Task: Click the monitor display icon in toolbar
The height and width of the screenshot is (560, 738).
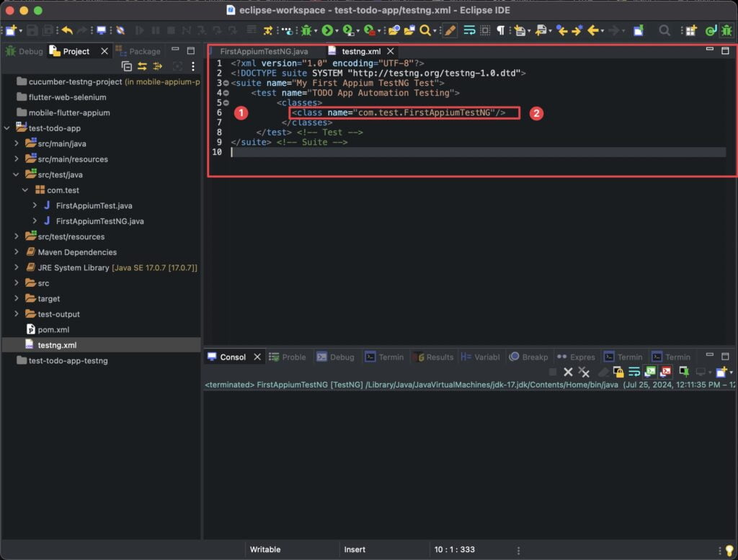Action: pyautogui.click(x=101, y=30)
